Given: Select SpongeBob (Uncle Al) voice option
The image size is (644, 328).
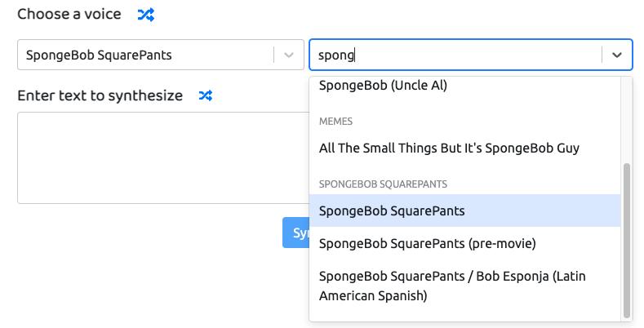Looking at the screenshot, I should point(465,86).
